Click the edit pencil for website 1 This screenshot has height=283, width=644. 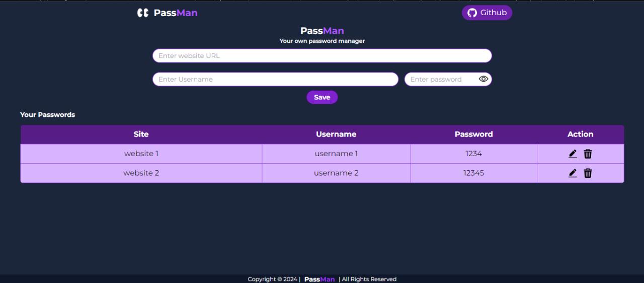pyautogui.click(x=573, y=154)
